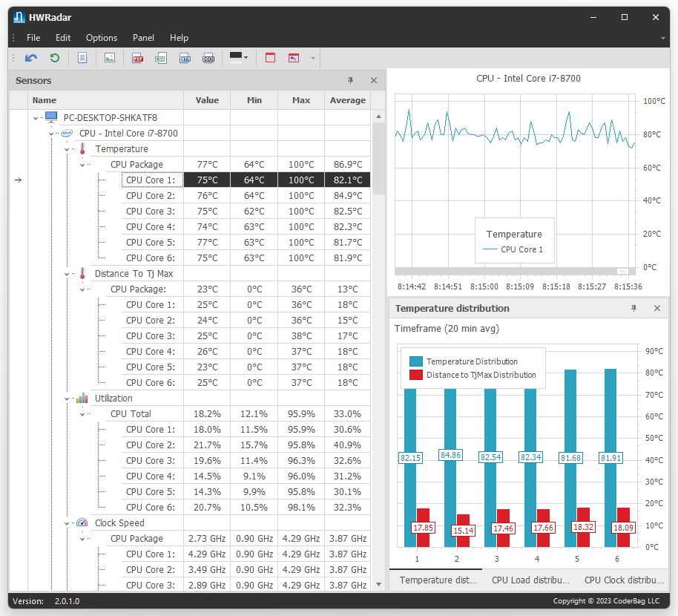Image resolution: width=678 pixels, height=616 pixels.
Task: Click the CPU Core 1 chart legend entry
Action: (x=513, y=249)
